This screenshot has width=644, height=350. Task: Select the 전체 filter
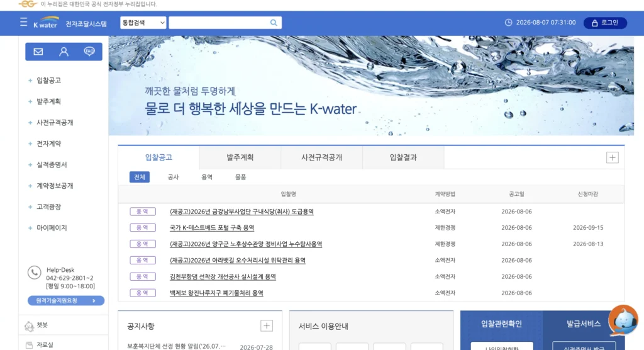140,177
